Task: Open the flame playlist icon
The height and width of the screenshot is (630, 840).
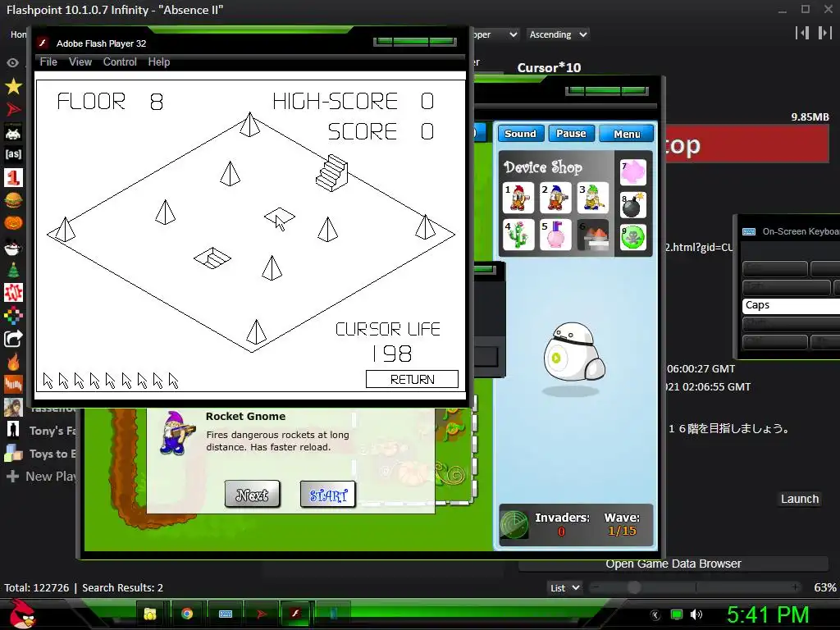Action: 13,362
